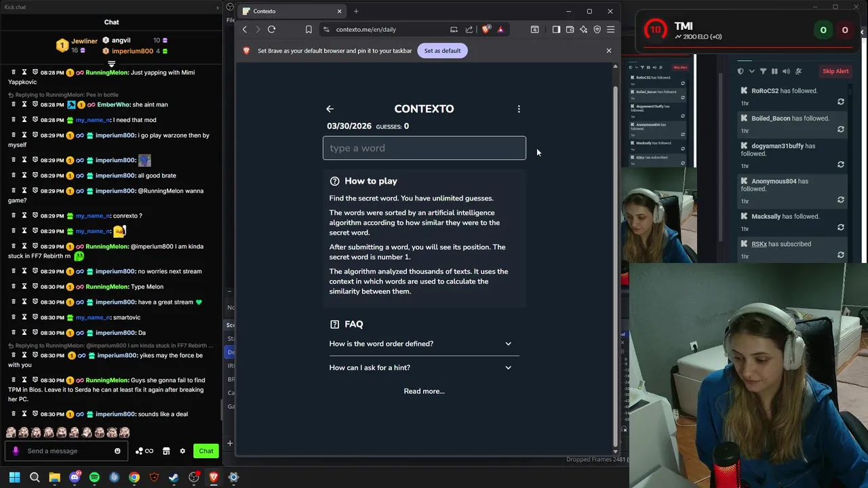This screenshot has height=488, width=868.
Task: Click the Read more link
Action: tap(424, 391)
